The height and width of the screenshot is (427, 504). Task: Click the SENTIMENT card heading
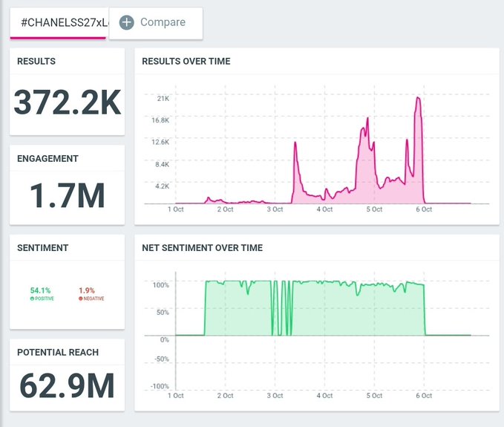pos(43,248)
